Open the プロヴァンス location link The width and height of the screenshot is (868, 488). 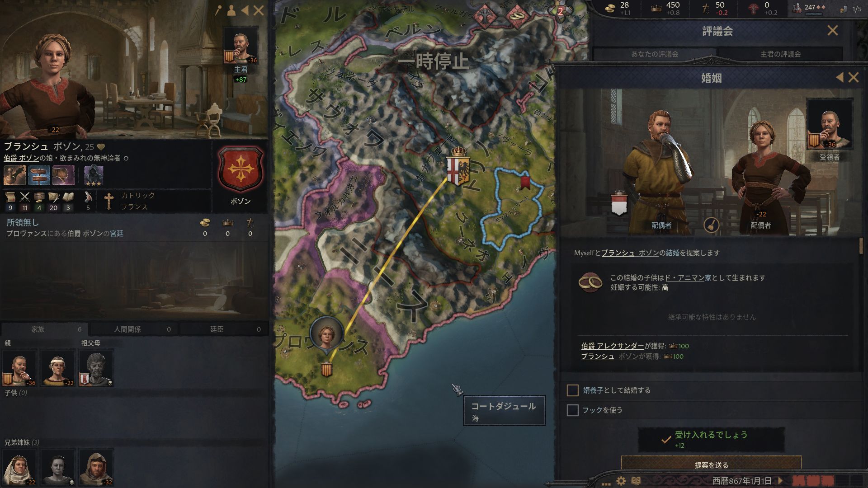coord(27,233)
